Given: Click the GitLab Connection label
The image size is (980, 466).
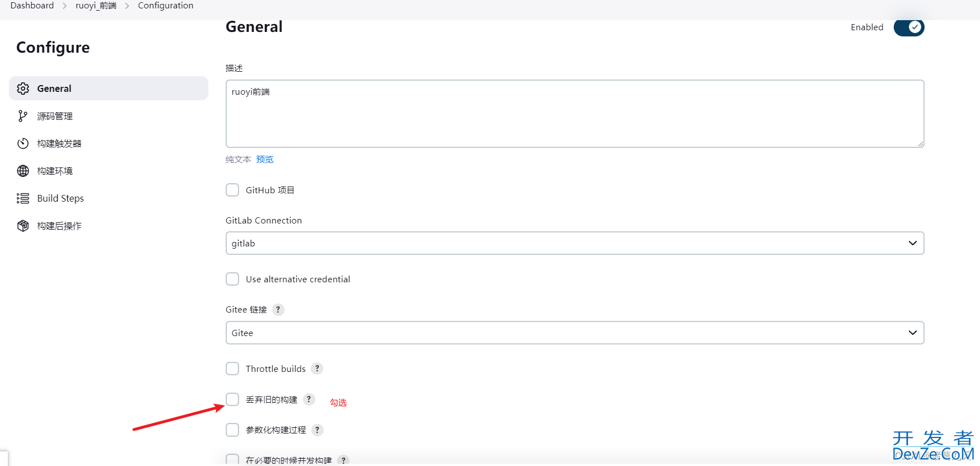Looking at the screenshot, I should (264, 220).
